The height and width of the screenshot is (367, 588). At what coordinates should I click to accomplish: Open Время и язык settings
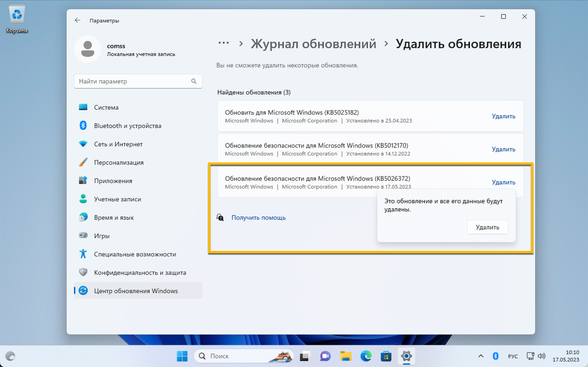click(138, 217)
